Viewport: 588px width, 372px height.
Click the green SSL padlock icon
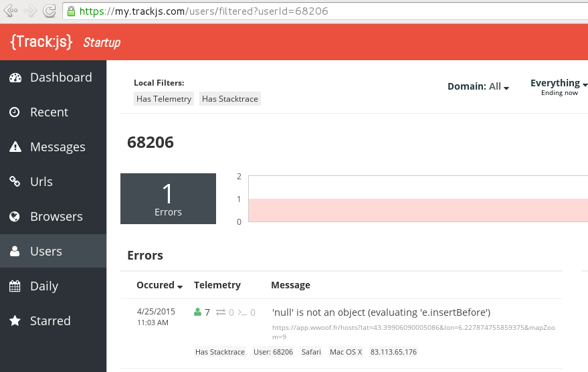point(71,11)
